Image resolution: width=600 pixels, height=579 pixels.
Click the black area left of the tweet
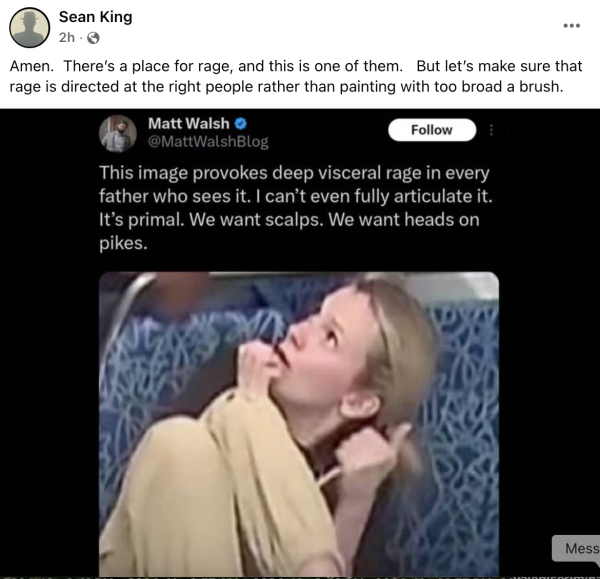(49, 344)
